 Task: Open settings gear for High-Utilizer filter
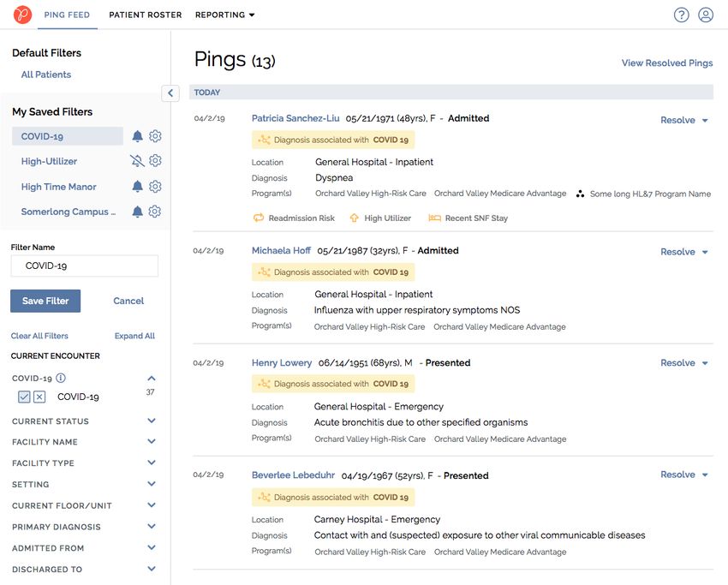[x=155, y=161]
